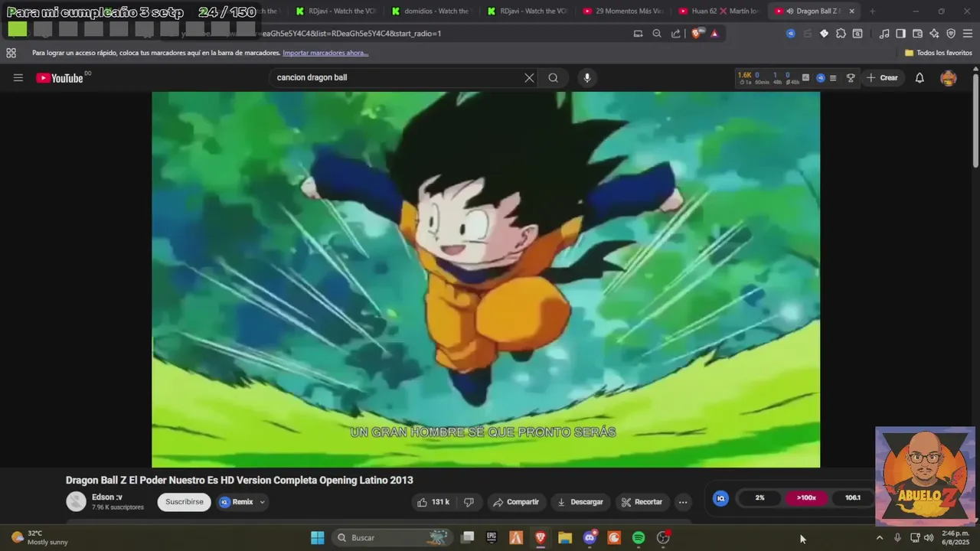Like the video with 131 k thumbs up

point(433,502)
